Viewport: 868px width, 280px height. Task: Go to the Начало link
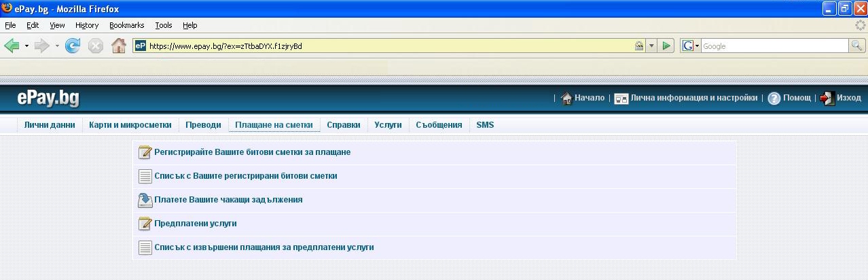(590, 98)
